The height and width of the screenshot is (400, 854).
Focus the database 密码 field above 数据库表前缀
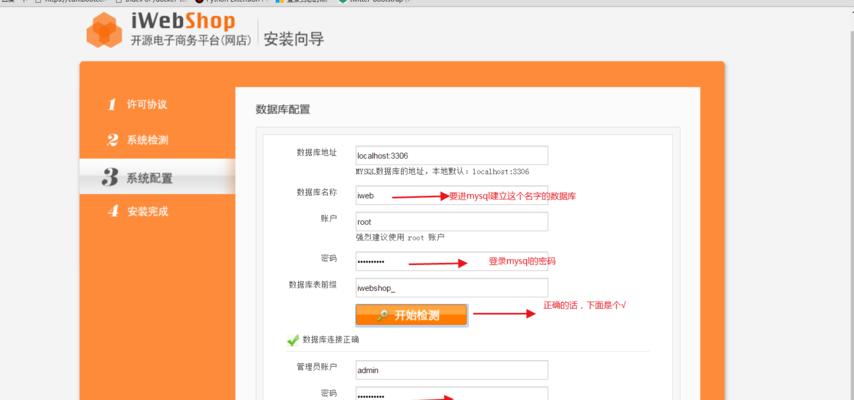click(452, 262)
